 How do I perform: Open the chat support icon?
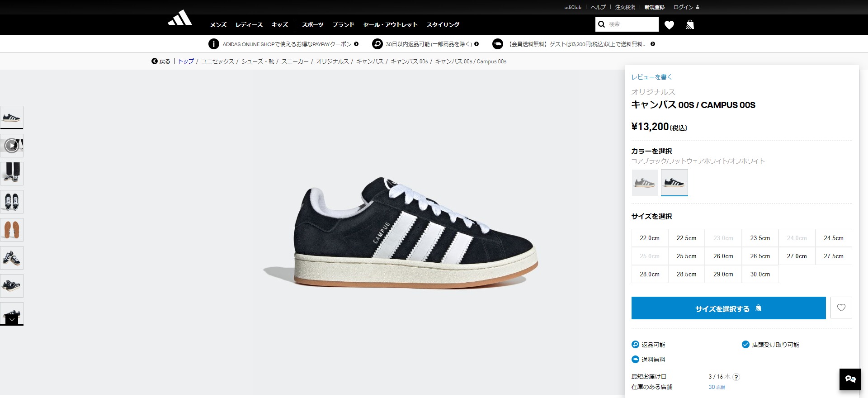tap(850, 379)
